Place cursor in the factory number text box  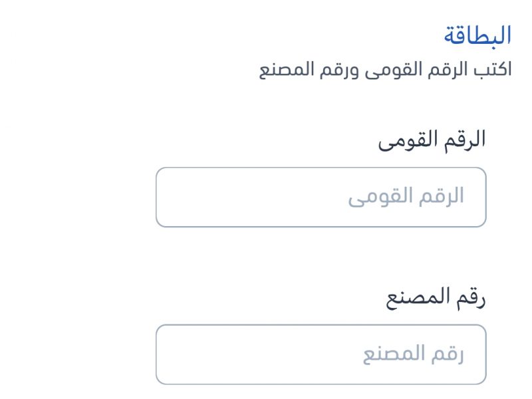[x=321, y=354]
